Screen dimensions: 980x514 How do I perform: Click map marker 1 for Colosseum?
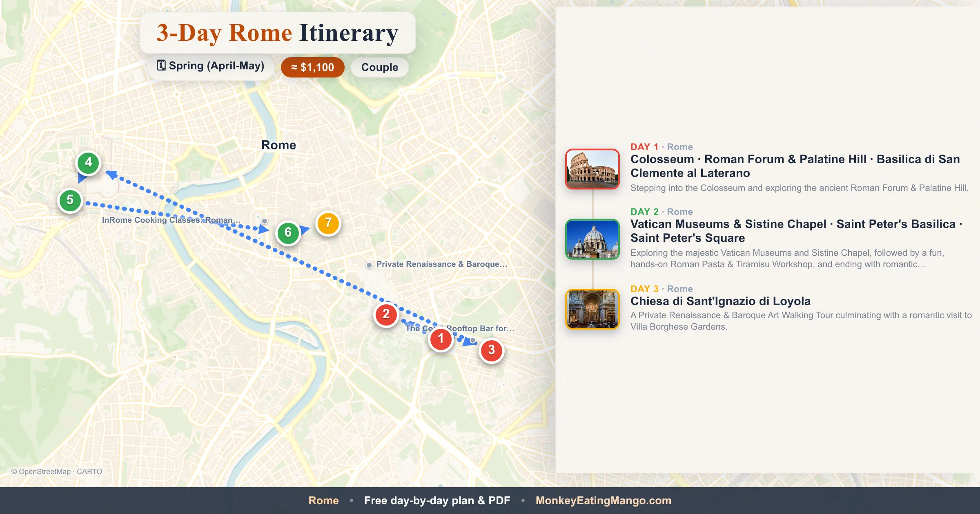coord(441,339)
